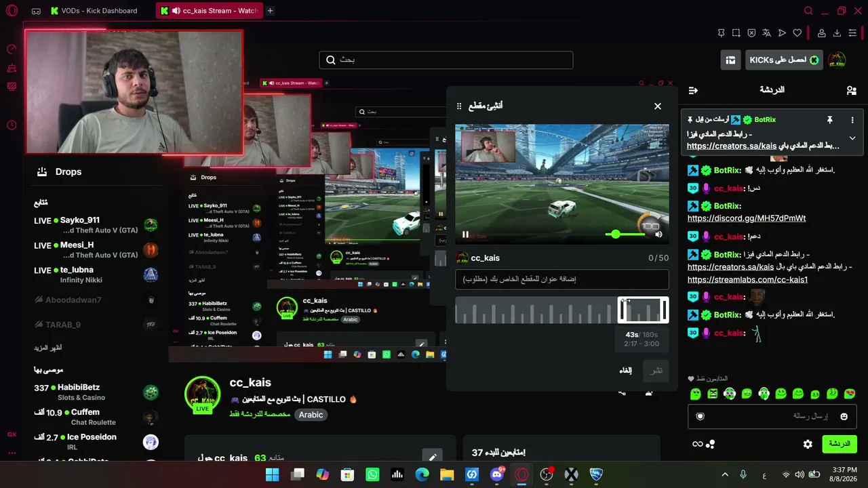Viewport: 868px width, 488px height.
Task: Click the KICKs purchase button
Action: point(784,60)
